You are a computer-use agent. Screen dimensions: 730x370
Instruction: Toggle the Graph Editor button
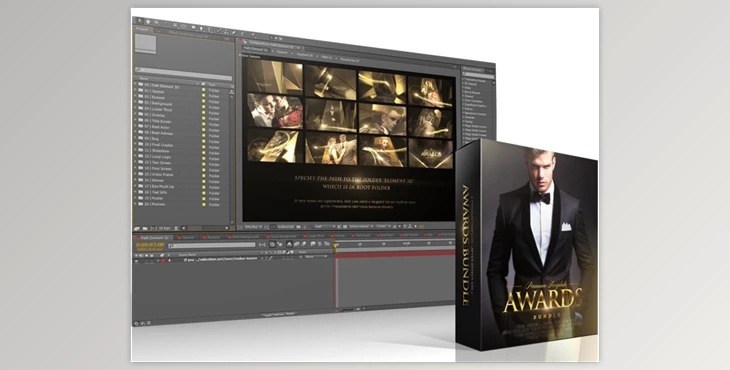click(x=326, y=244)
